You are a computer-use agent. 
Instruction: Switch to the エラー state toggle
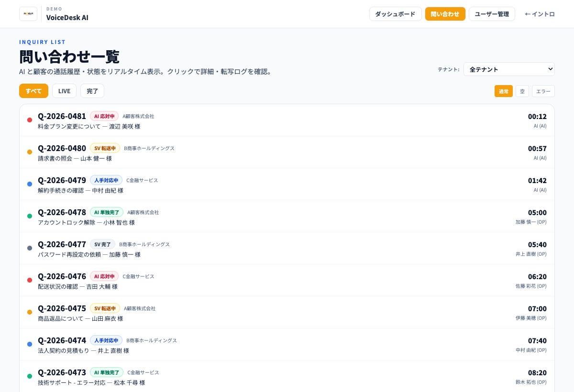pyautogui.click(x=543, y=91)
